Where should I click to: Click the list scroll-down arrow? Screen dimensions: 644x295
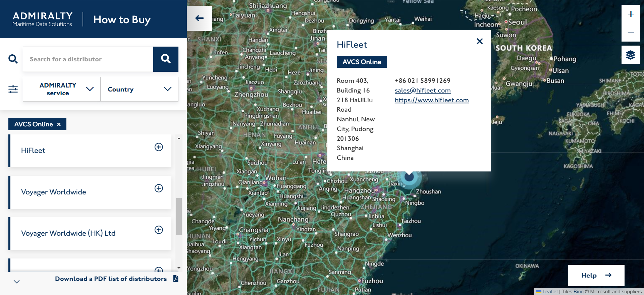click(x=179, y=268)
